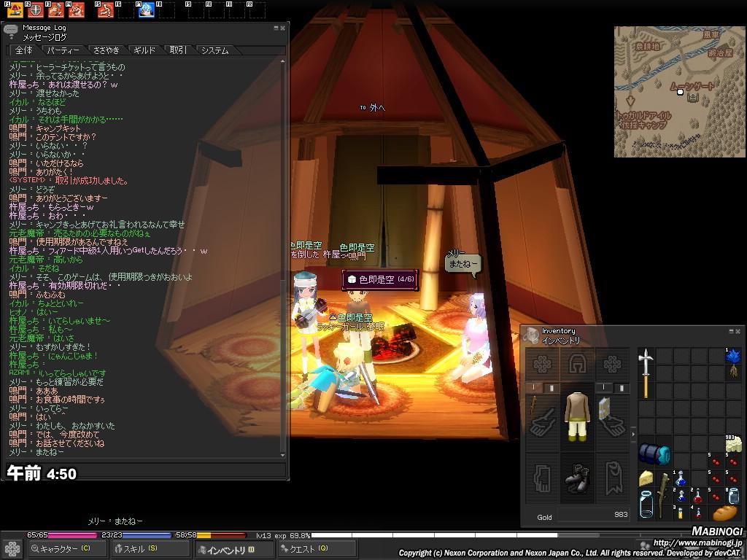Select the empty gloves equipment slot
The height and width of the screenshot is (560, 747).
click(543, 478)
